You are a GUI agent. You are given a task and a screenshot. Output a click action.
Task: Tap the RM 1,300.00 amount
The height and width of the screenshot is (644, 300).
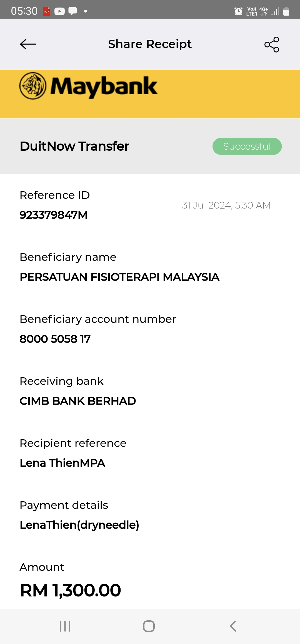pyautogui.click(x=71, y=590)
